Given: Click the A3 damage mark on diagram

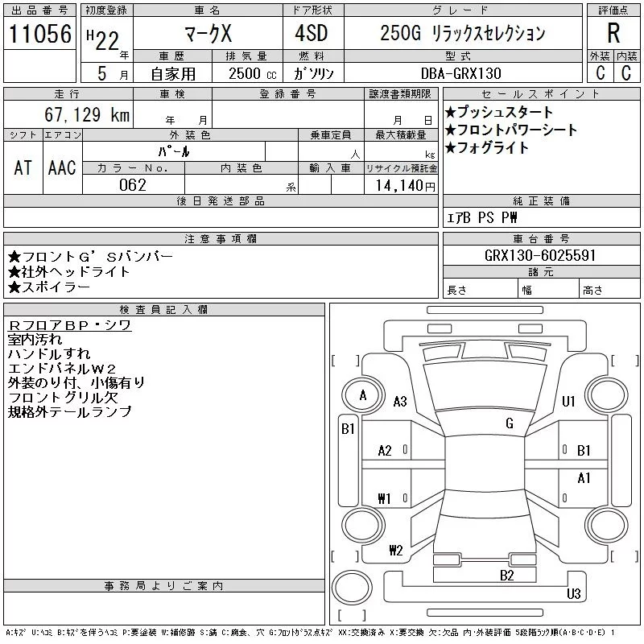Looking at the screenshot, I should pos(400,401).
